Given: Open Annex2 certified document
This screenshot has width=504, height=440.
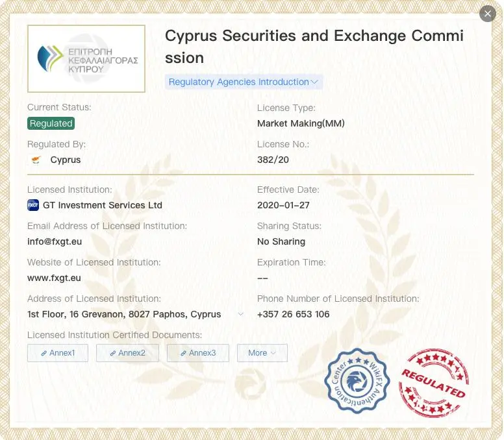Looking at the screenshot, I should (x=127, y=353).
